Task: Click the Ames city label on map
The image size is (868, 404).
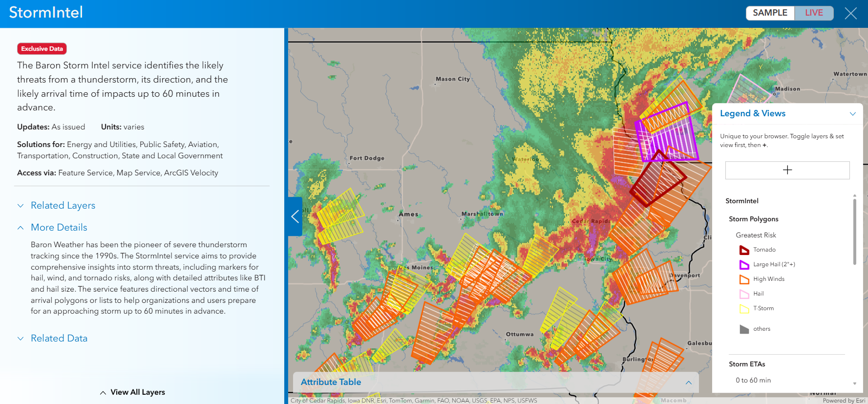Action: tap(408, 214)
